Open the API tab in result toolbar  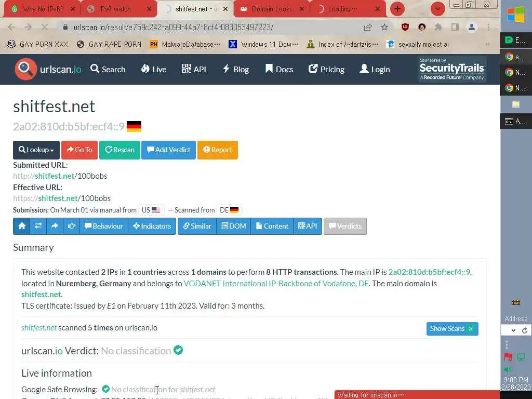click(308, 226)
